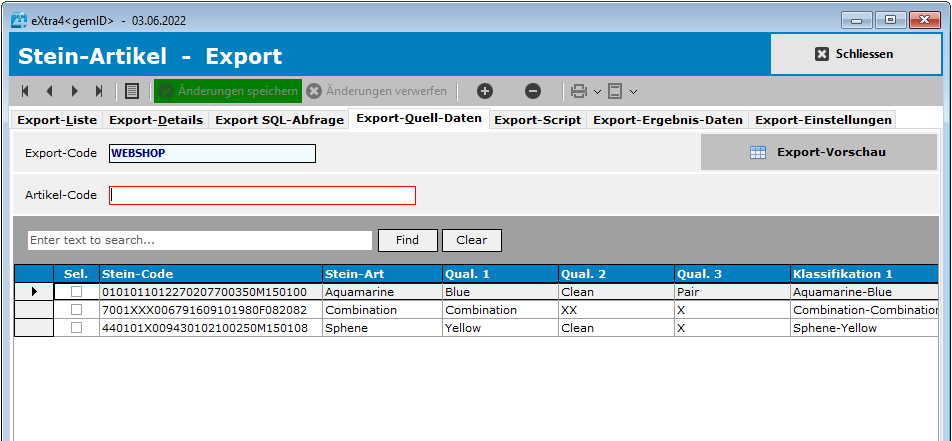Click the Find button
The height and width of the screenshot is (441, 952).
click(x=407, y=240)
